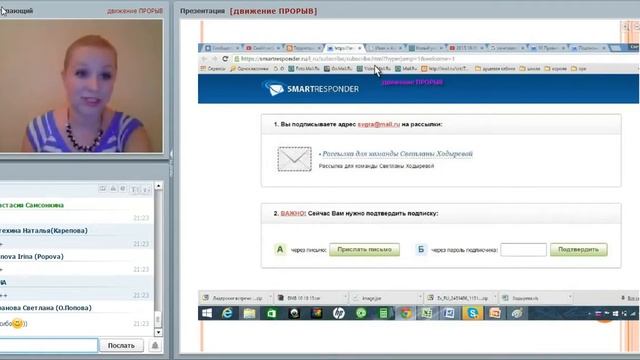The width and height of the screenshot is (640, 360).
Task: Click the Chrome icon in taskbar
Action: point(406,313)
